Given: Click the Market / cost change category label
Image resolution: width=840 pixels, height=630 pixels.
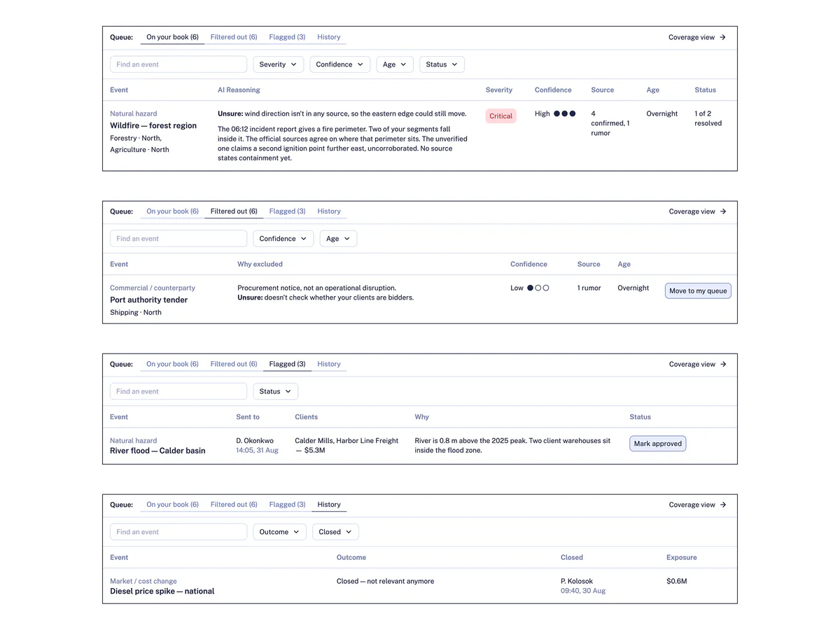Looking at the screenshot, I should tap(143, 581).
